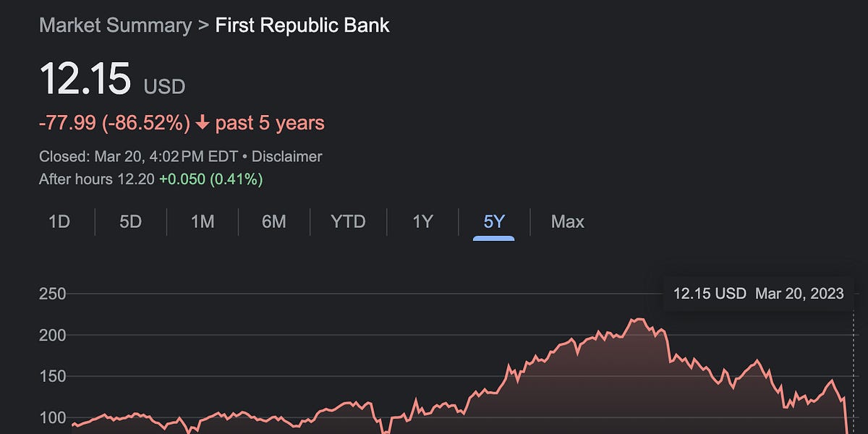Switch to the 1D chart view

pyautogui.click(x=60, y=222)
